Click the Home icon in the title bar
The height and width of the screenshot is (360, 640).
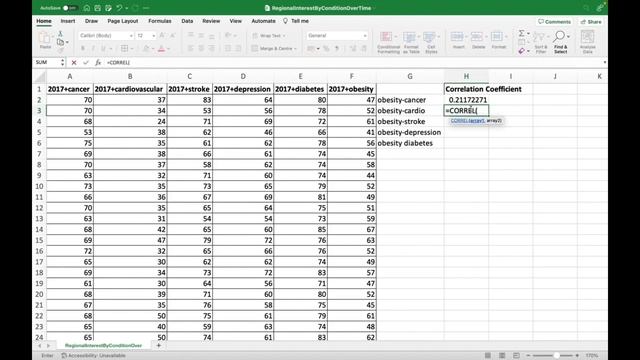[x=87, y=8]
